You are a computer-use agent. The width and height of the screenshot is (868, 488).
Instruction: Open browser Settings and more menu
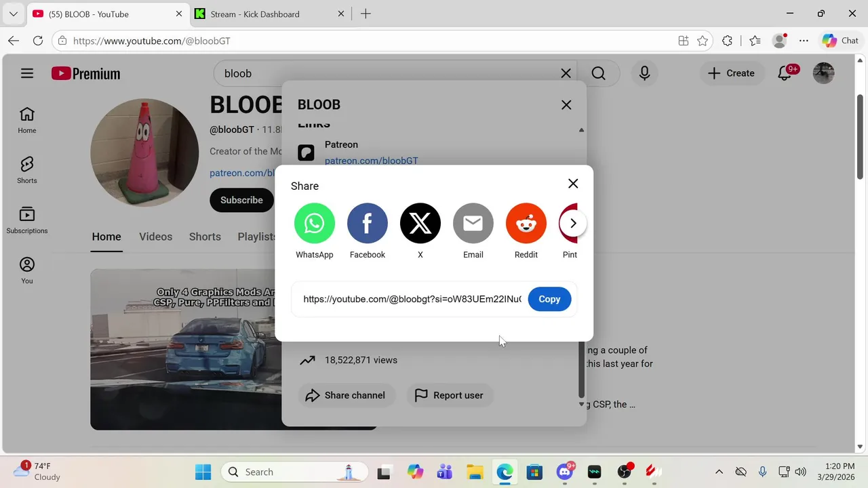click(x=804, y=41)
